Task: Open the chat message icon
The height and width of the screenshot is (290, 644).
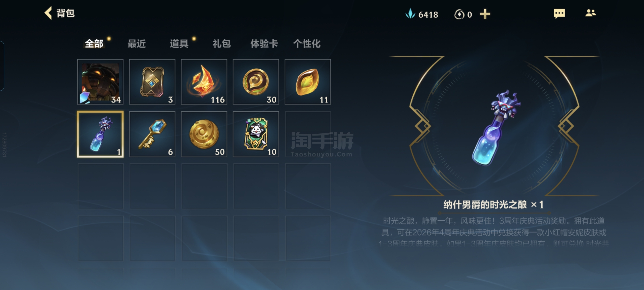Action: [559, 14]
